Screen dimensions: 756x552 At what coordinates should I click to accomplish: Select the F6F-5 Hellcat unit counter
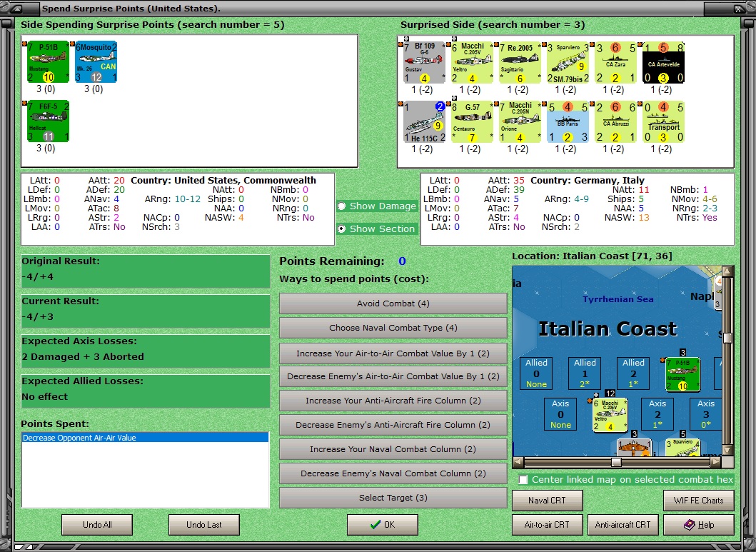click(x=48, y=121)
